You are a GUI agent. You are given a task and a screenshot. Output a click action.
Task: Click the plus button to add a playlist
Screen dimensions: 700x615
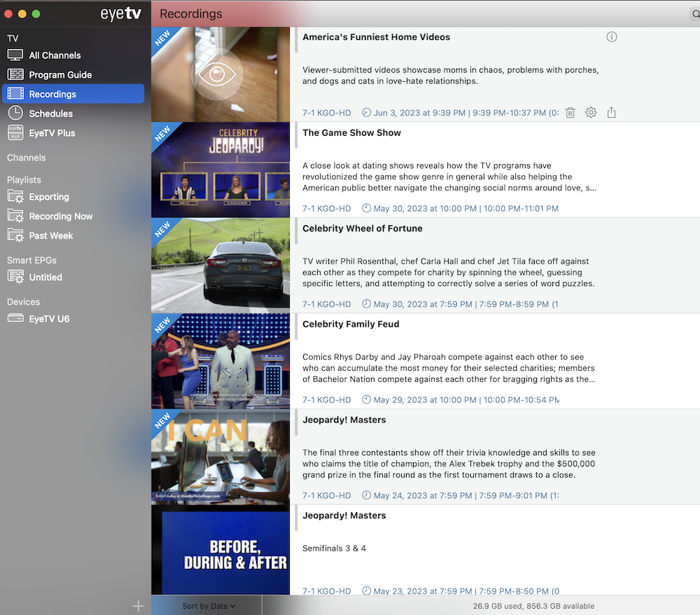point(138,606)
